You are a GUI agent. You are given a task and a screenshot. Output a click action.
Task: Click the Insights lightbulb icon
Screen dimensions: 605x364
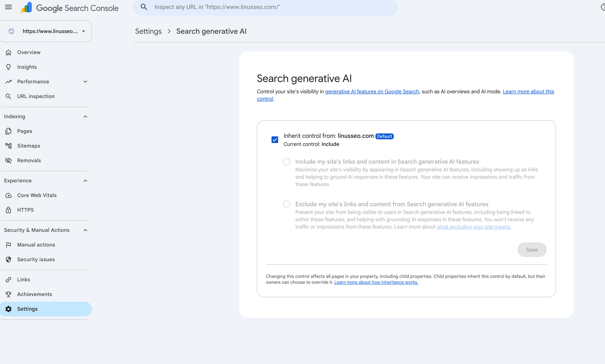8,67
